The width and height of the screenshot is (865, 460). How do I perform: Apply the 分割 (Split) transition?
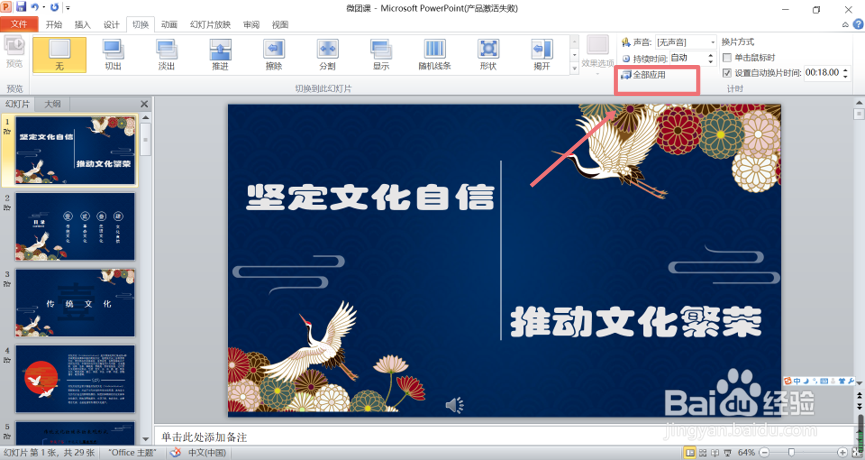[x=327, y=55]
